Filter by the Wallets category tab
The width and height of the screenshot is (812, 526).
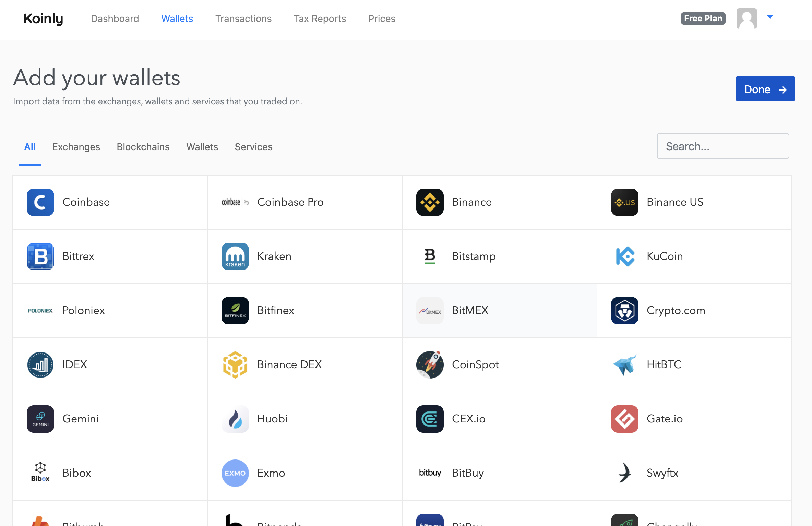coord(202,147)
